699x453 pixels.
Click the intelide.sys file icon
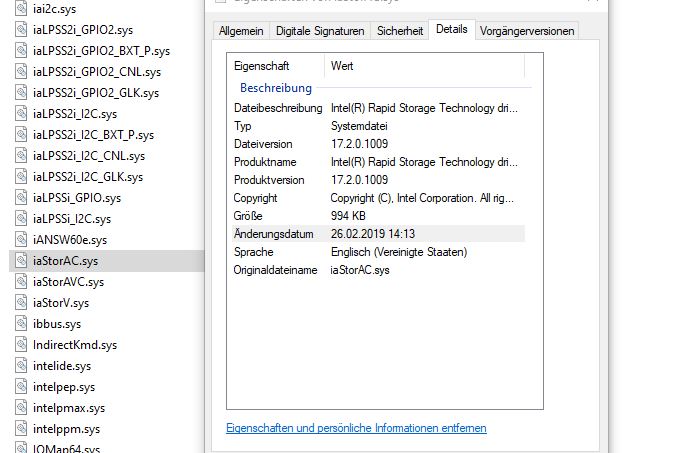(21, 366)
